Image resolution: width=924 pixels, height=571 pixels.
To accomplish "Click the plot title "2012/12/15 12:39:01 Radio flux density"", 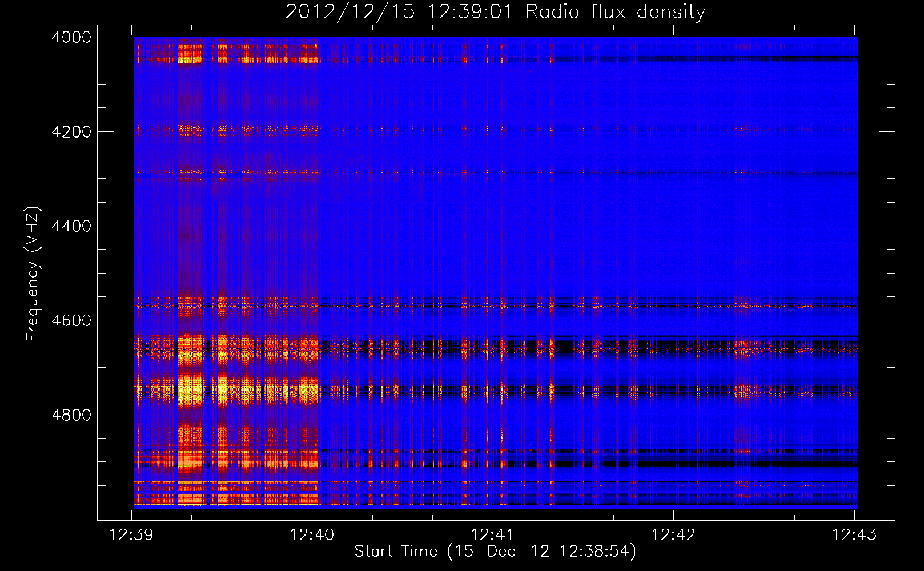I will [x=495, y=12].
